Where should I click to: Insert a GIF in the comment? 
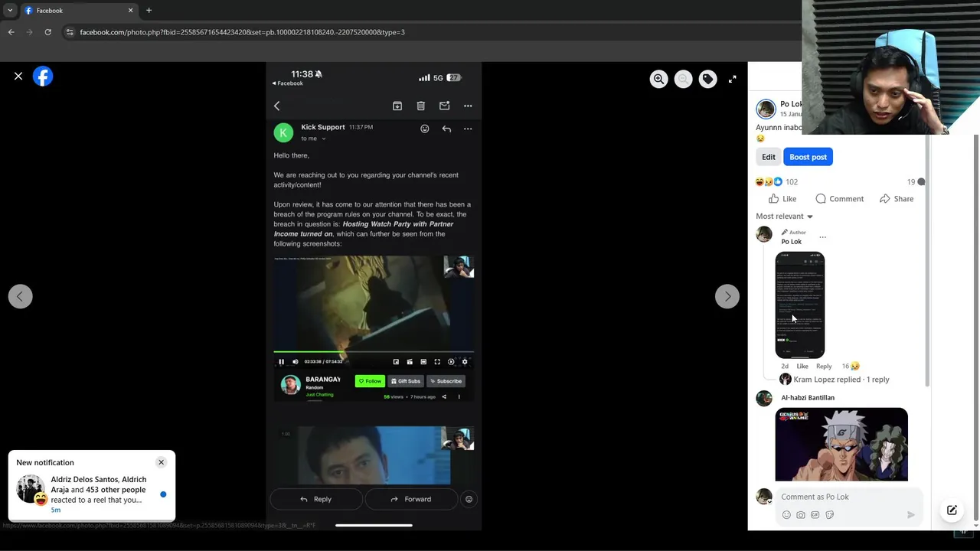(815, 515)
